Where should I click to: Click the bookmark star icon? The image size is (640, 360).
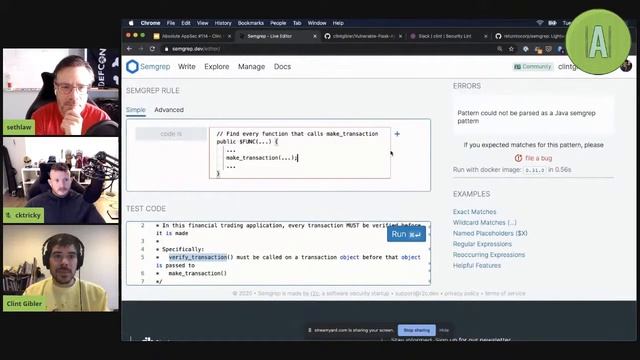point(511,49)
